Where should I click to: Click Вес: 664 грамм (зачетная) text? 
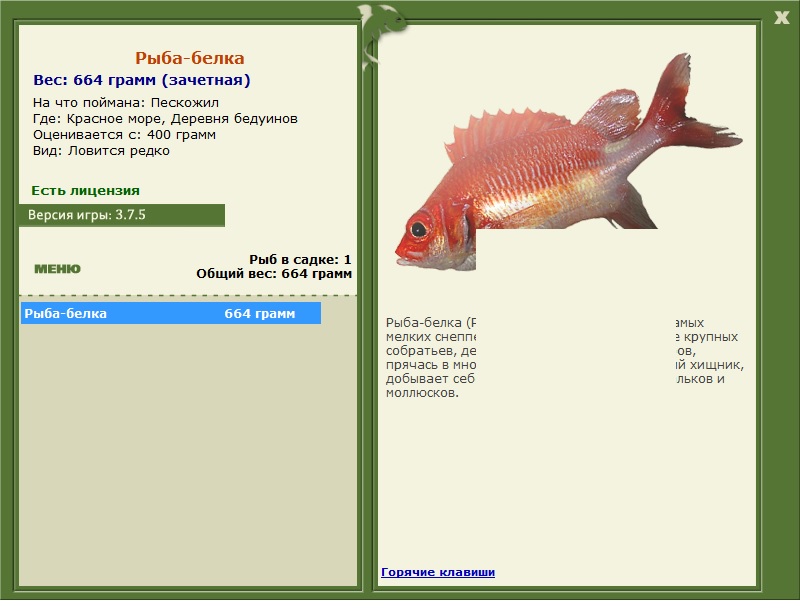point(142,80)
